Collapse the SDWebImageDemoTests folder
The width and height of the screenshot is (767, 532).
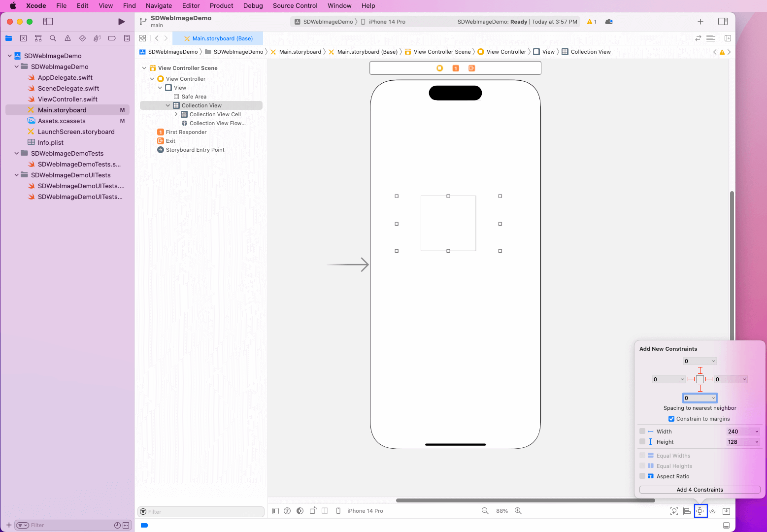click(x=17, y=153)
